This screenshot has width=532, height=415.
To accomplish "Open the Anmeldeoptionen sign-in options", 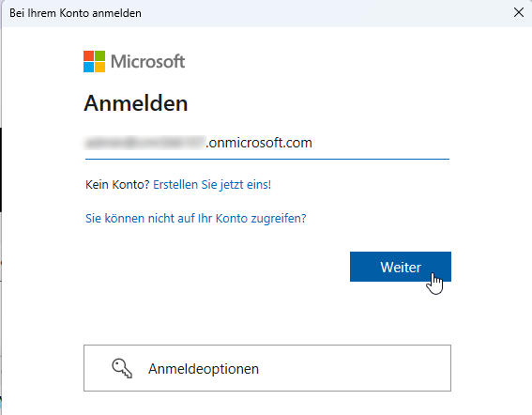I will coord(267,368).
